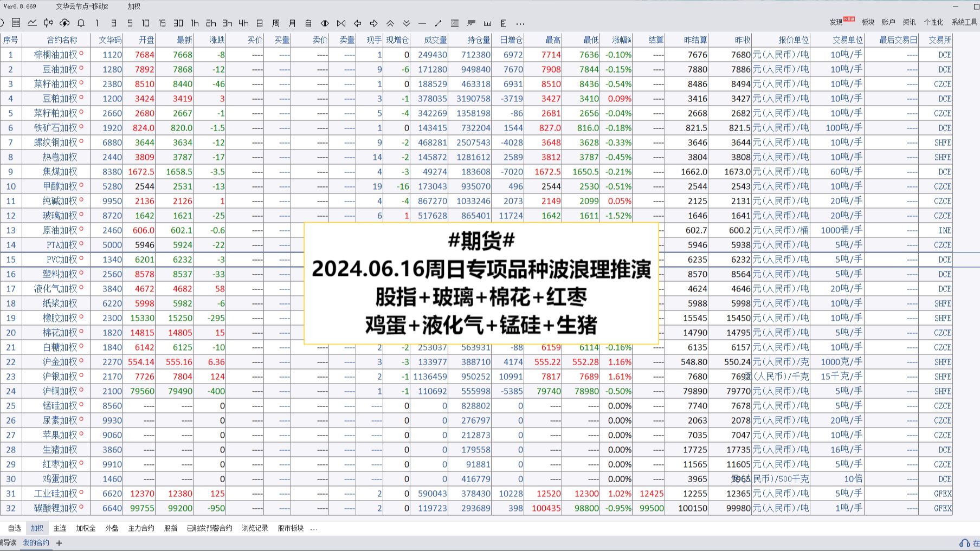Switch to the 股市板块 tab
Viewport: 980px width, 551px height.
point(291,528)
